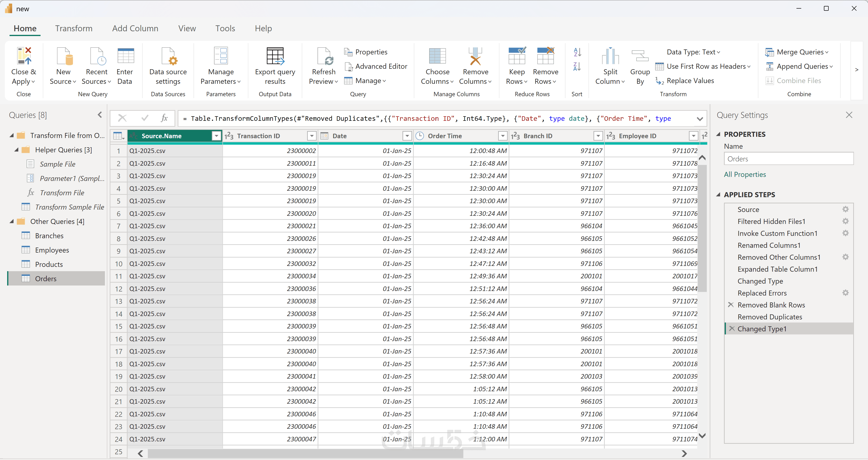This screenshot has height=460, width=868.
Task: Open Advanced Editor
Action: click(381, 66)
